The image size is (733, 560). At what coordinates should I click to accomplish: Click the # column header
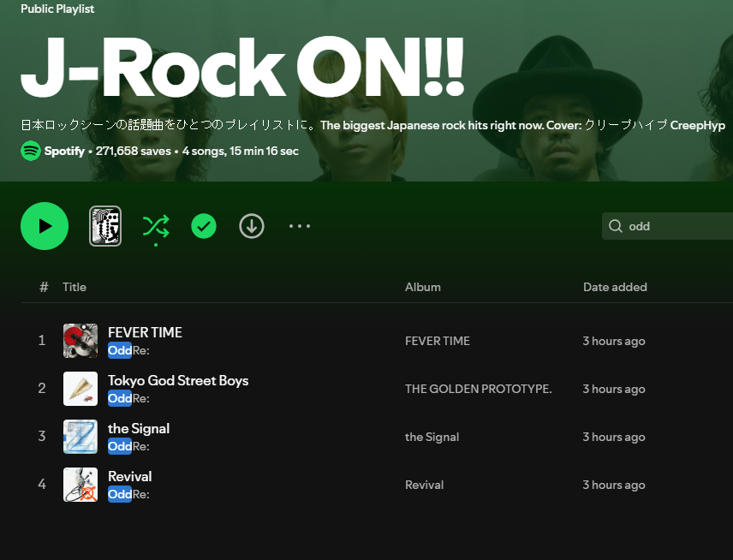coord(44,287)
